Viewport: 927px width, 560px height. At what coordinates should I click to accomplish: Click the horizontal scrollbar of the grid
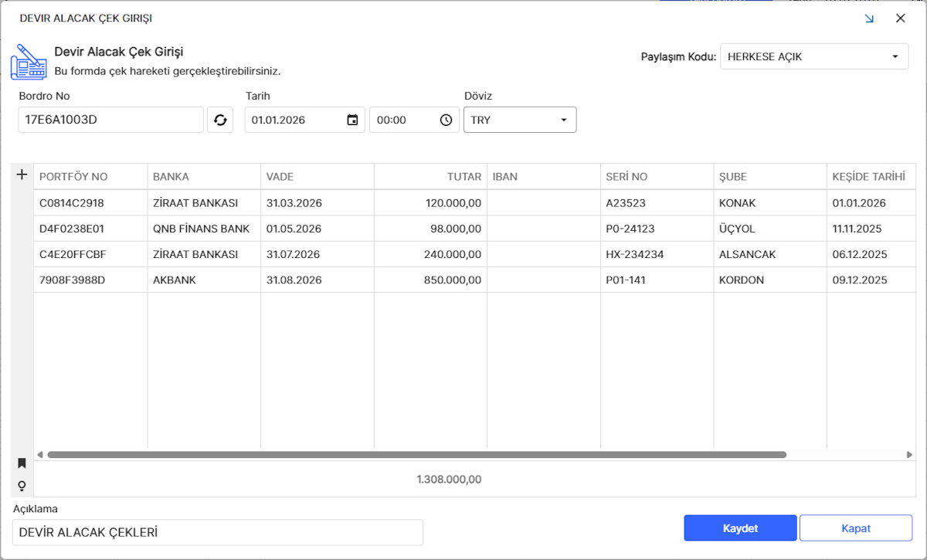point(417,455)
